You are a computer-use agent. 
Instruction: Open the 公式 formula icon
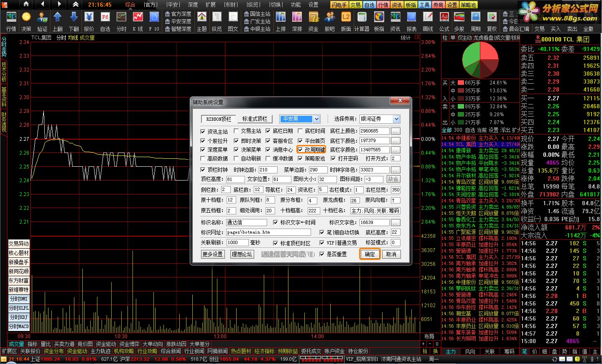pos(444,21)
